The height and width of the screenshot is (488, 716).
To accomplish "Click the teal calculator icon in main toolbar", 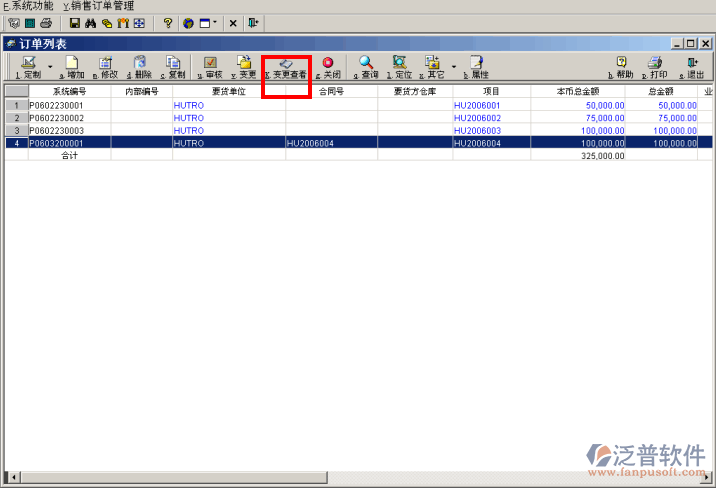I will click(x=30, y=23).
